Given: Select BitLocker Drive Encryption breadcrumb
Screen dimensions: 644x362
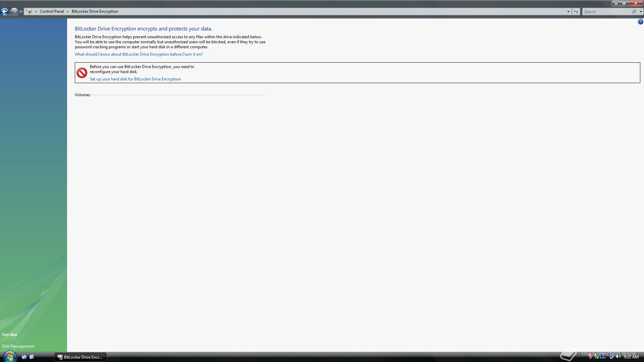Looking at the screenshot, I should coord(95,11).
